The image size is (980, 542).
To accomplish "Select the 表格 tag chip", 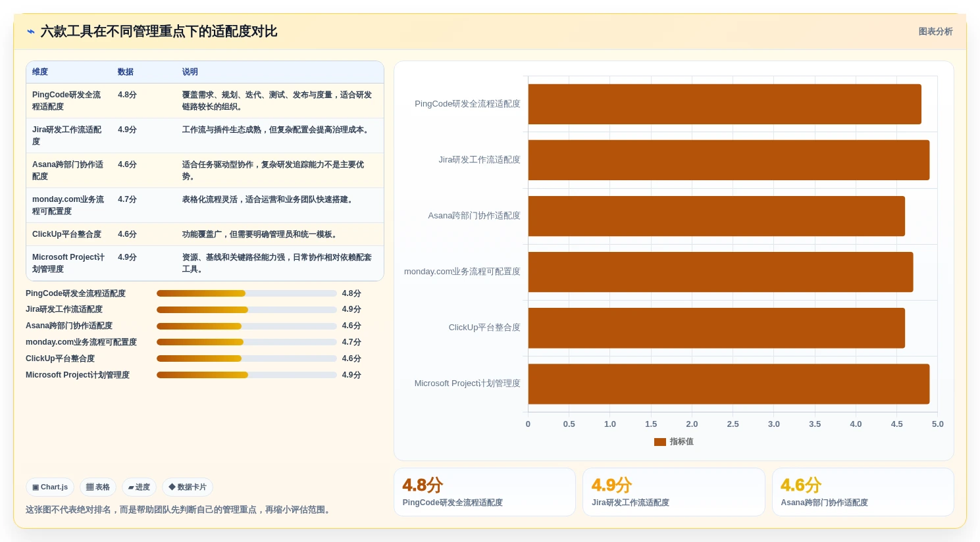I will pos(98,487).
